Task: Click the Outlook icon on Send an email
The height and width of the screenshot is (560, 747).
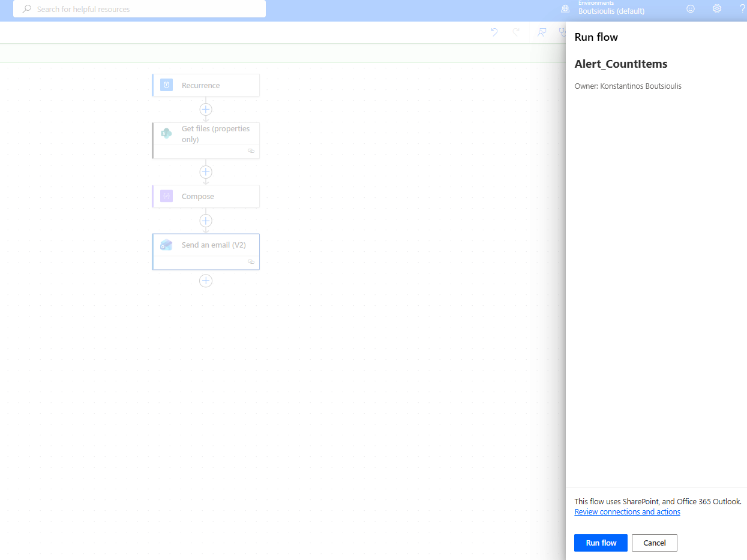Action: pyautogui.click(x=166, y=245)
